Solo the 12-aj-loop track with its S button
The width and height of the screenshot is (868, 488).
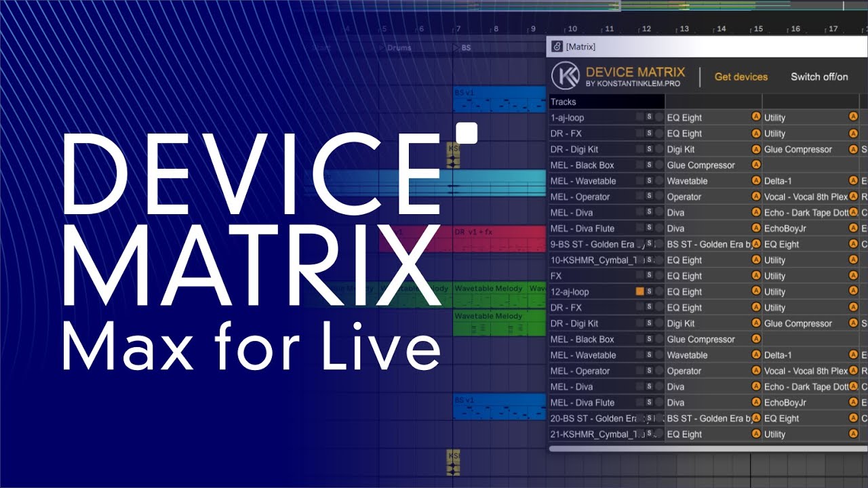649,291
